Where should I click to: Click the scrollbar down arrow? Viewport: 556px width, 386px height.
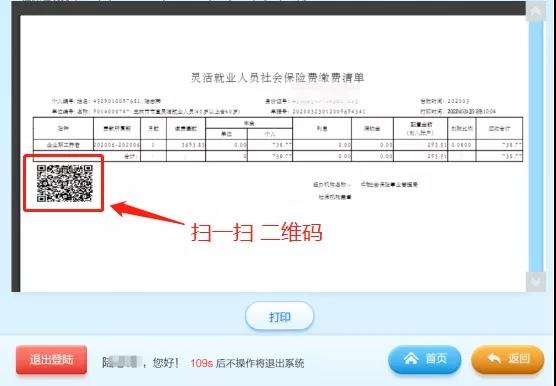pyautogui.click(x=535, y=282)
